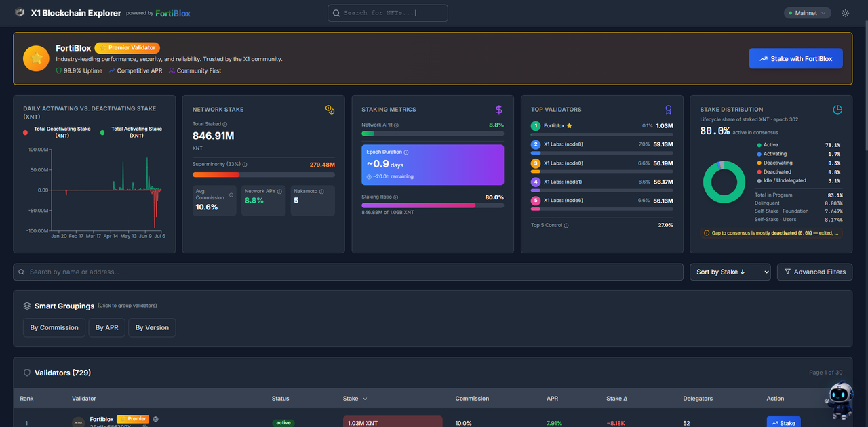Image resolution: width=868 pixels, height=427 pixels.
Task: Click the info icon beside Network APR
Action: click(x=396, y=125)
